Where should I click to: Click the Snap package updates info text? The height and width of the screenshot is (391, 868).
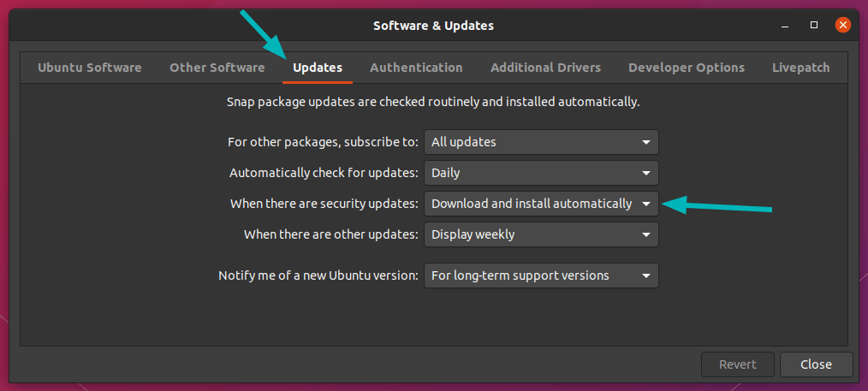(x=433, y=102)
